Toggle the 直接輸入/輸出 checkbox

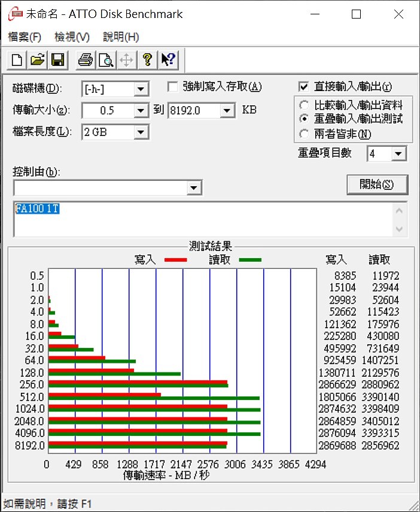tap(303, 87)
